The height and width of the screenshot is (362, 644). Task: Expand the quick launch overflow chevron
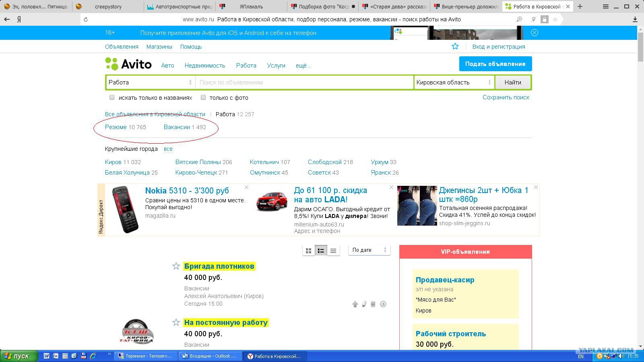pyautogui.click(x=109, y=354)
